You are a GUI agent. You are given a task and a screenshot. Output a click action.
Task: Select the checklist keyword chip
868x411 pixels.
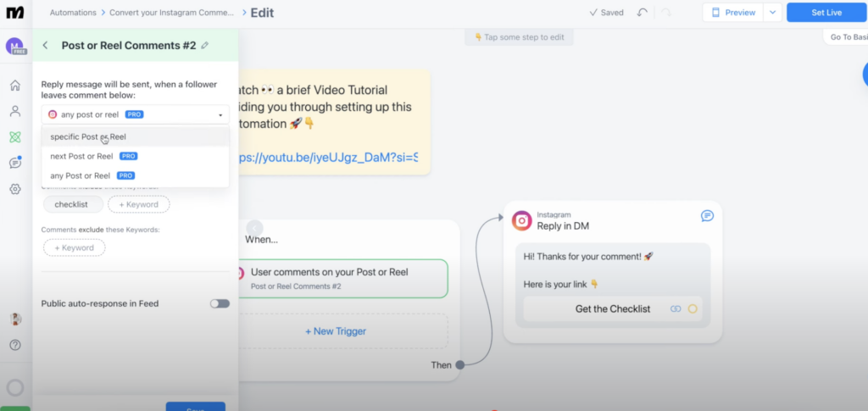point(71,204)
